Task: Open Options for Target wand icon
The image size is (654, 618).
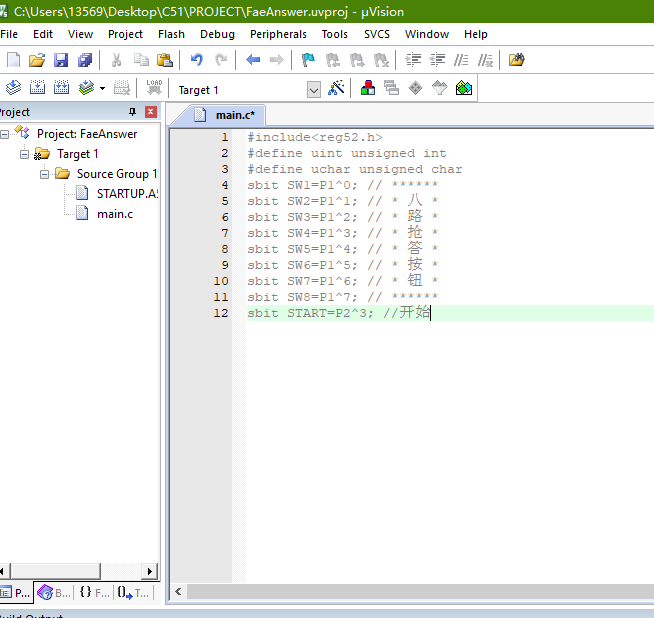Action: (x=337, y=88)
